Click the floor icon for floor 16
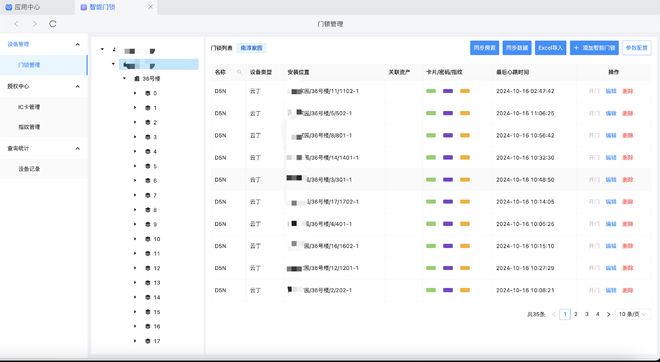 pyautogui.click(x=148, y=326)
